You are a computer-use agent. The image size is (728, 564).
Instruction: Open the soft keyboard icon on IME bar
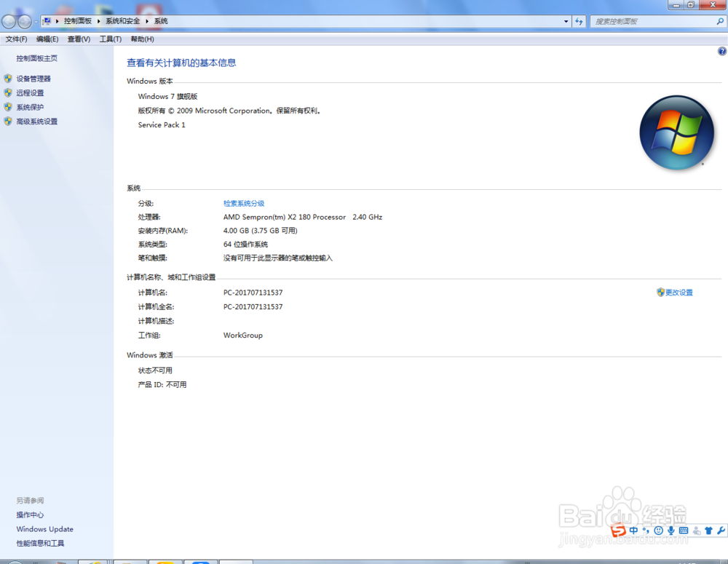point(684,530)
